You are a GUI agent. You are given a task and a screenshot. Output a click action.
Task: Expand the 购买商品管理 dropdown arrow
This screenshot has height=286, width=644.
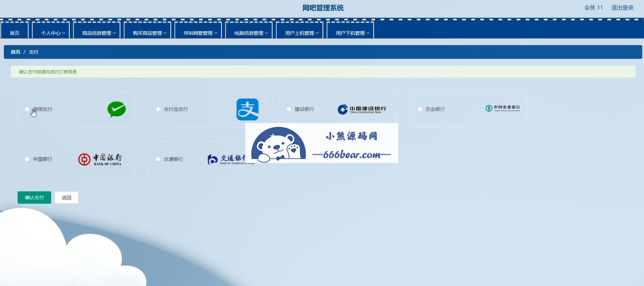(165, 33)
